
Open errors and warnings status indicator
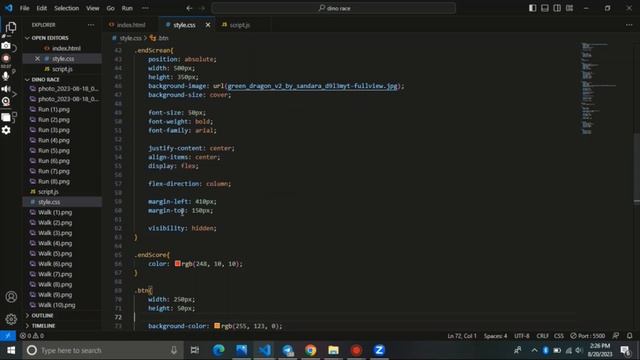32,336
